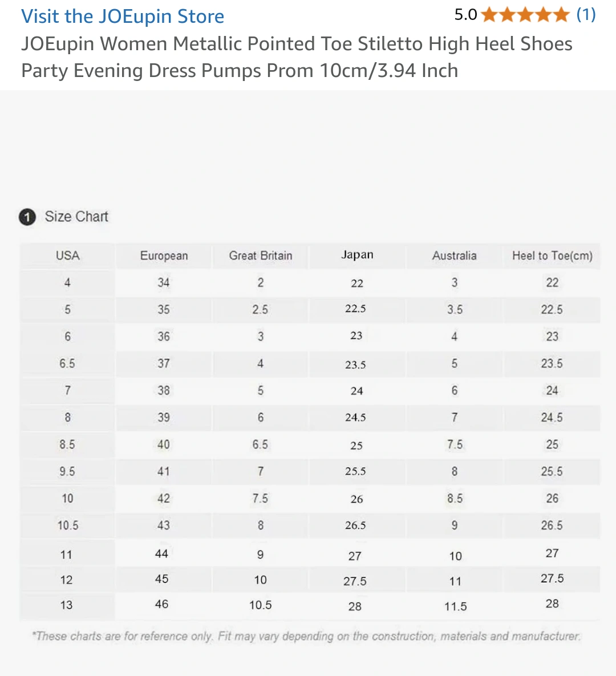Click USA size 13 cell
The width and height of the screenshot is (616, 676).
67,605
